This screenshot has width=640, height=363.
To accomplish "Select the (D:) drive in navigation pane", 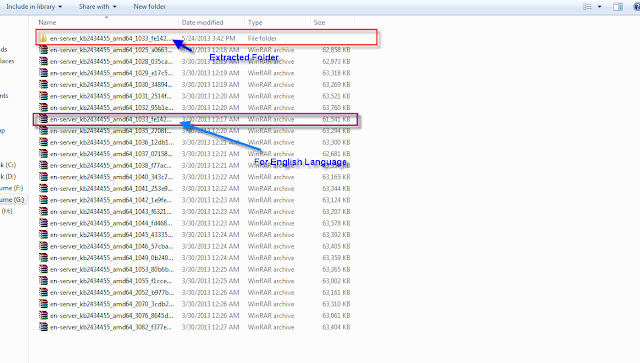I will click(x=8, y=176).
